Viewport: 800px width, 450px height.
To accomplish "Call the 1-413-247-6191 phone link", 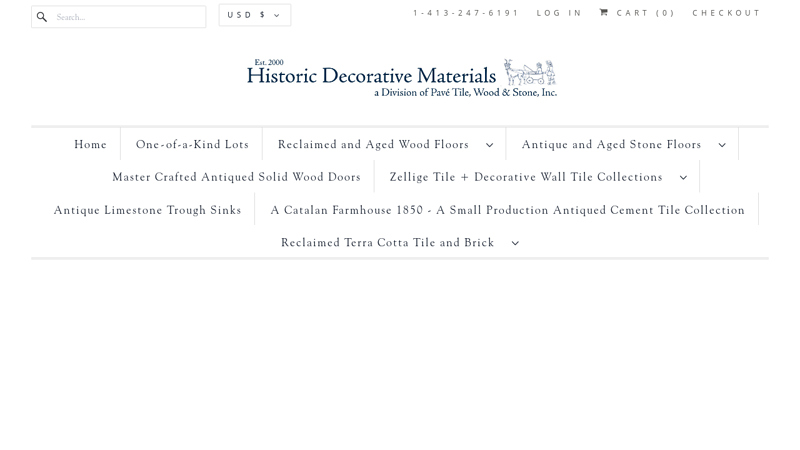I will pyautogui.click(x=465, y=13).
